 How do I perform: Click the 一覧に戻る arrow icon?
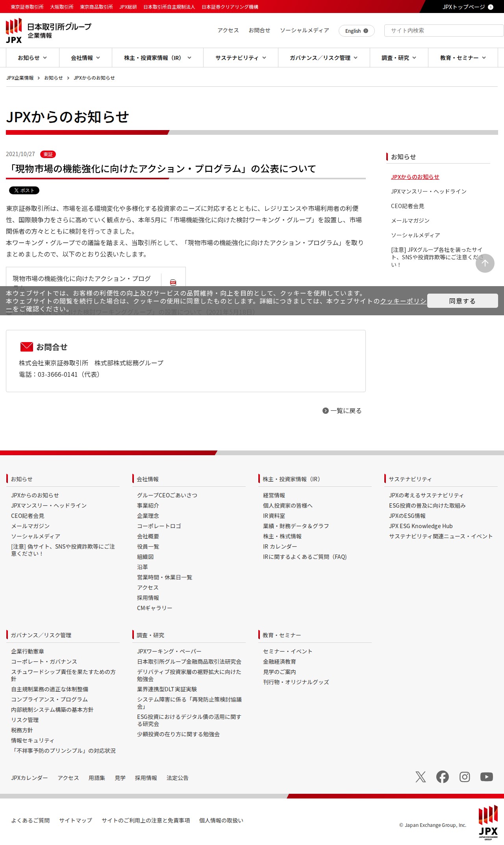pos(325,411)
